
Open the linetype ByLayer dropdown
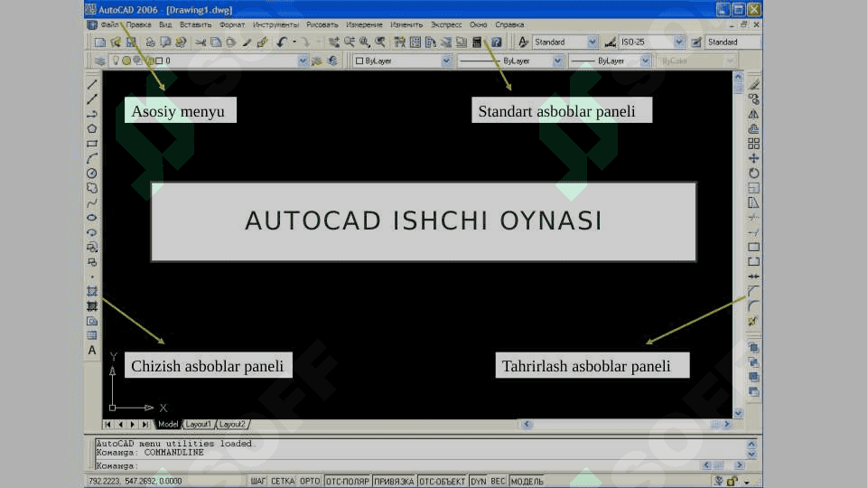(557, 61)
